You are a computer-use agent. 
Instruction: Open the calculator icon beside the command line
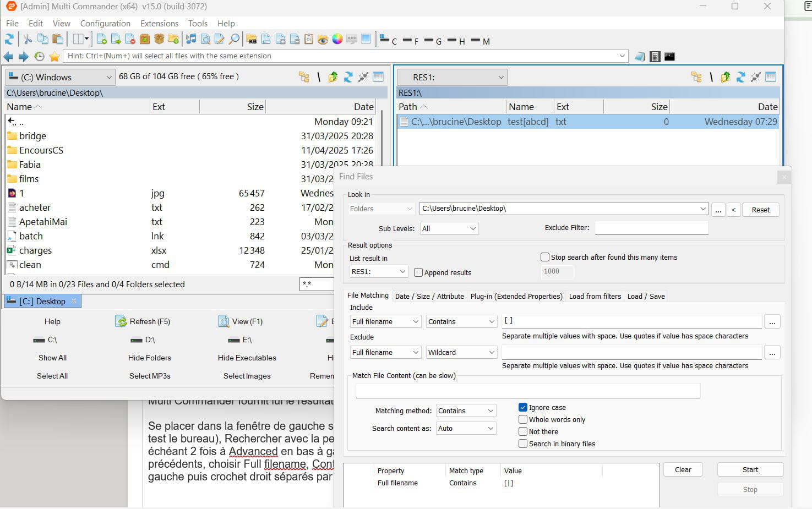[x=655, y=56]
